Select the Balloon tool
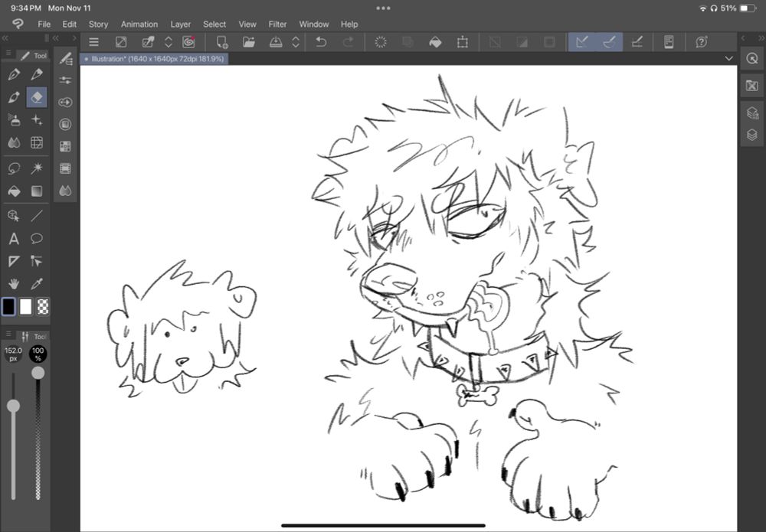Screen dimensions: 766x532 37,239
